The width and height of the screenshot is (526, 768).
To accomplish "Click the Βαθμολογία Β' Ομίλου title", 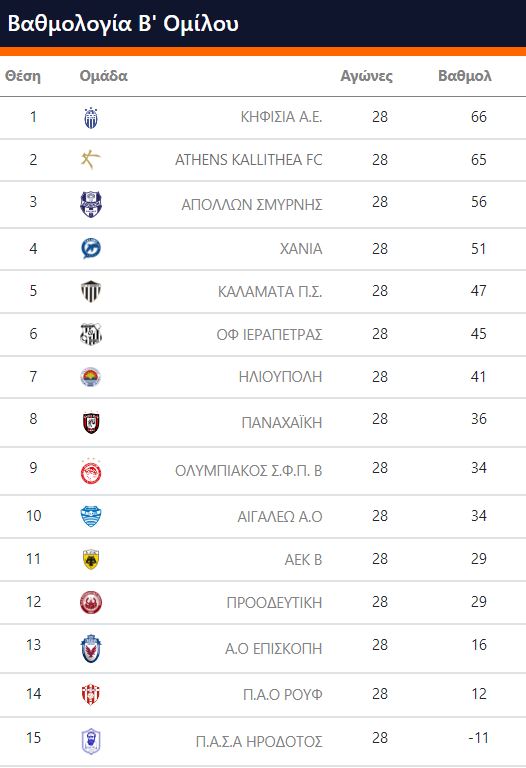I will click(123, 24).
